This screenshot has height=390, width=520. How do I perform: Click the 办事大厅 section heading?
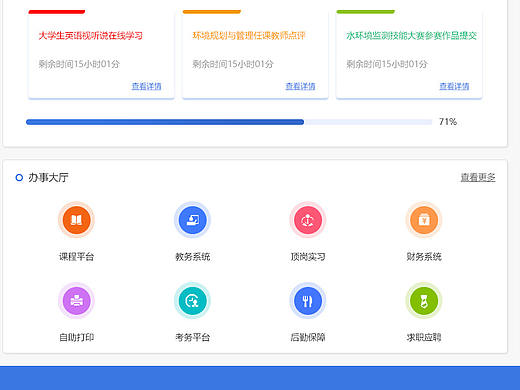[x=48, y=178]
